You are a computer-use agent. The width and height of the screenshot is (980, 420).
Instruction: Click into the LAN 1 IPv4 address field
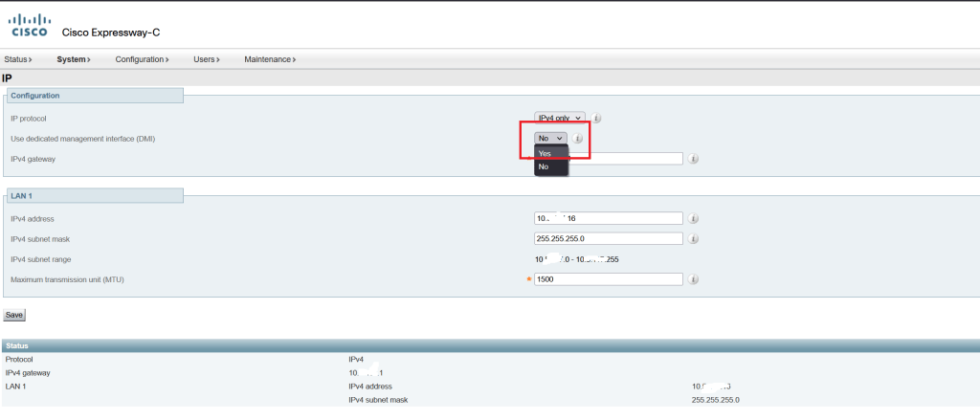(608, 218)
